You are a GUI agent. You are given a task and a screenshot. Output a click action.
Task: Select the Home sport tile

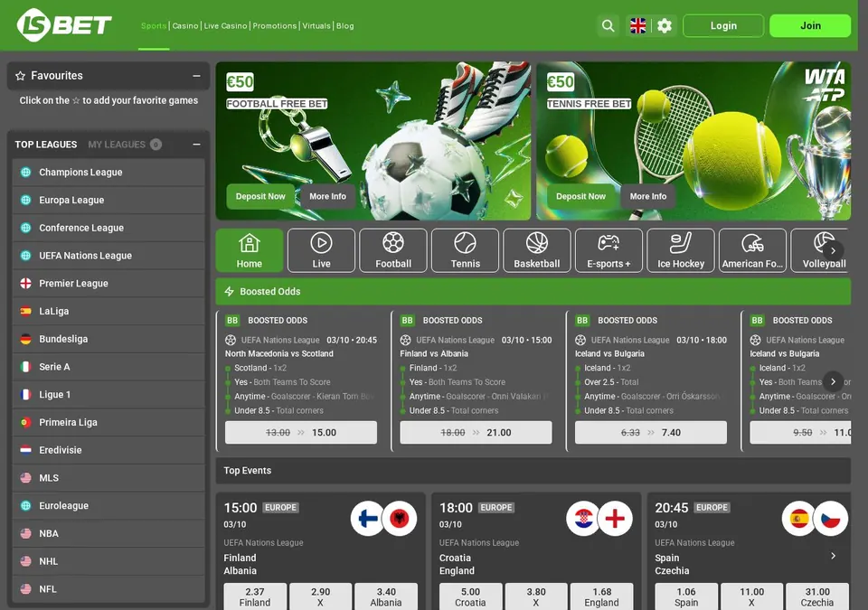(250, 250)
